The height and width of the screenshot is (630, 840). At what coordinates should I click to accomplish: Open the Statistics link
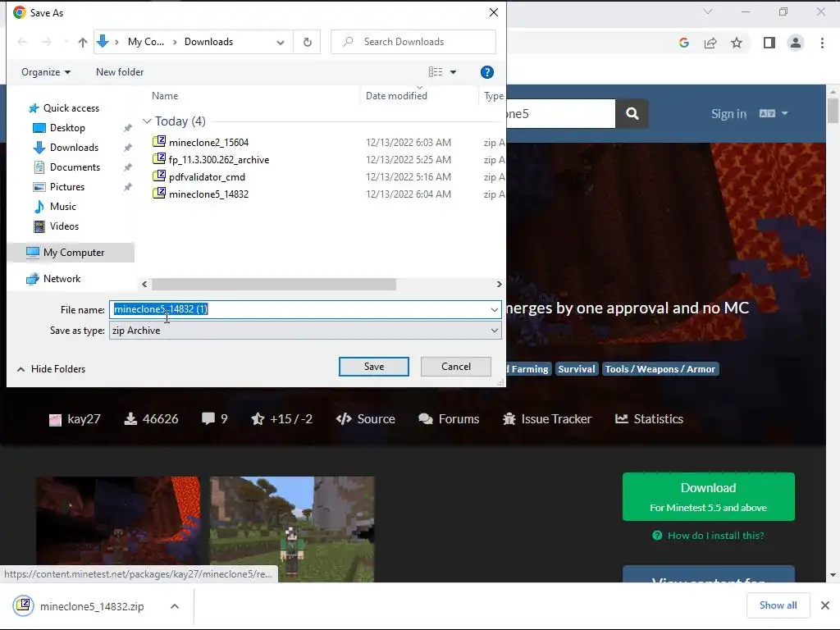click(650, 419)
